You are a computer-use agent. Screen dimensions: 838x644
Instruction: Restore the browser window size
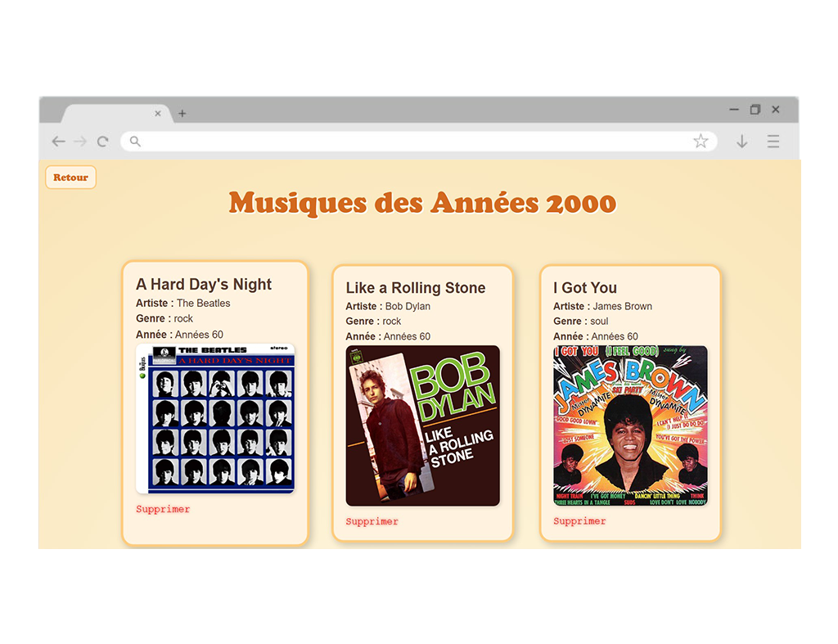755,110
